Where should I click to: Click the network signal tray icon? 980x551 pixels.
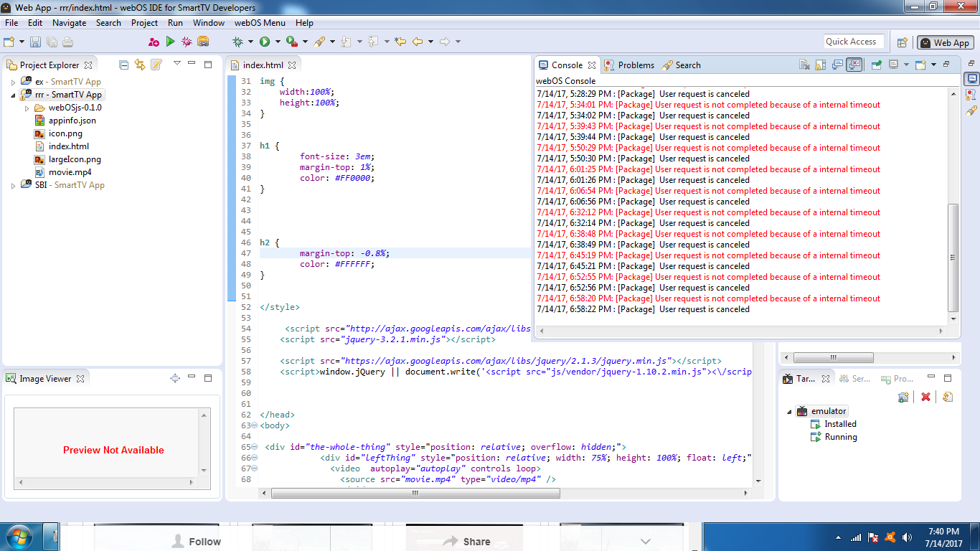click(x=855, y=537)
